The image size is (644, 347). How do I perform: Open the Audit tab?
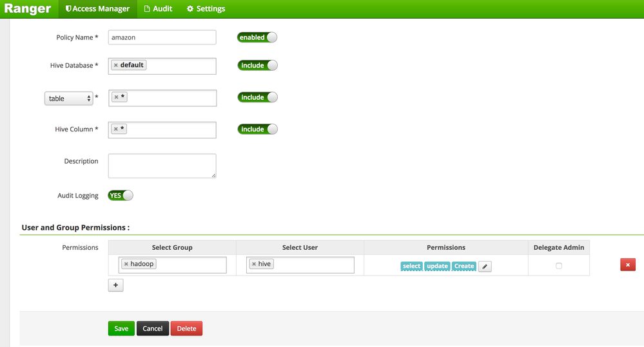158,8
